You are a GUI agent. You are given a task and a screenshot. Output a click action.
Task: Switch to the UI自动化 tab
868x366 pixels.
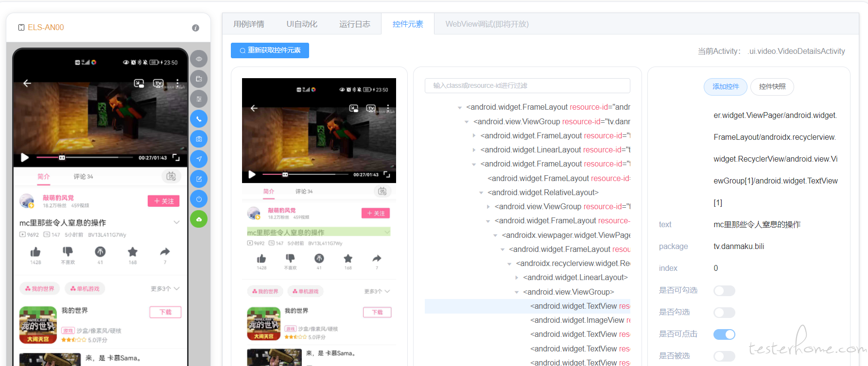coord(302,24)
